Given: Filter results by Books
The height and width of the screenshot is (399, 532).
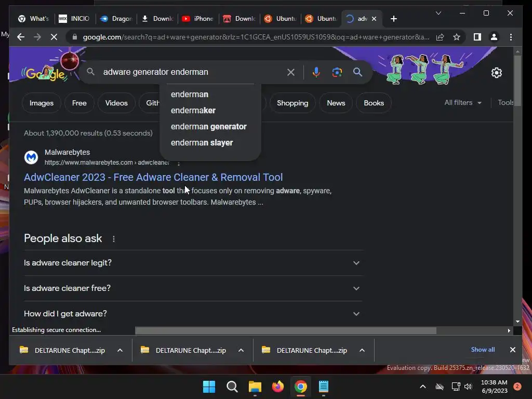Looking at the screenshot, I should click(x=374, y=103).
